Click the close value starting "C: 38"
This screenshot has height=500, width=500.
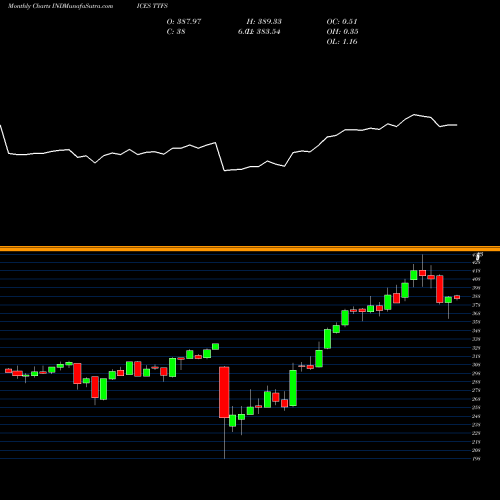(x=176, y=31)
